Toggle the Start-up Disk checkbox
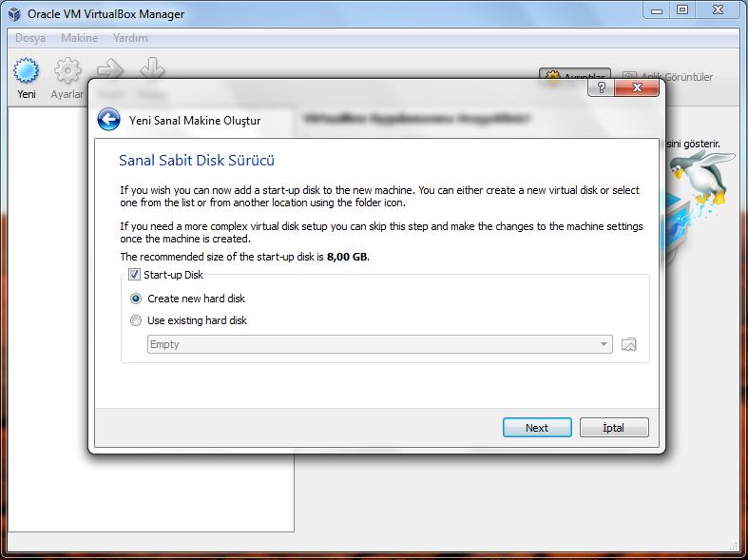748x560 pixels. [135, 274]
